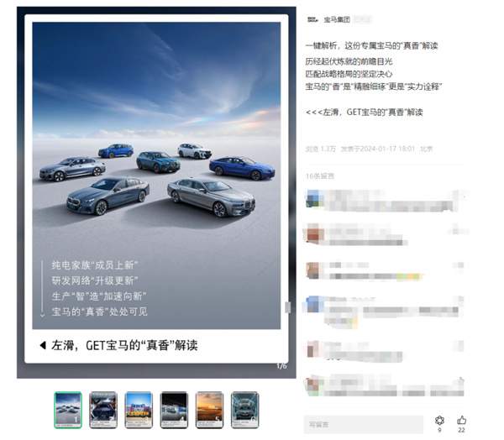
Task: Select thumbnail 3 with the blue sky
Action: (x=139, y=410)
